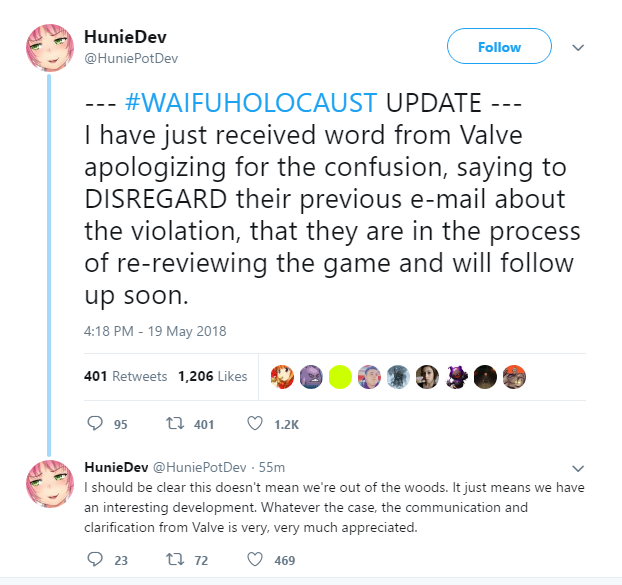
Task: Open the @HuniePotDev handle at top
Action: click(131, 58)
